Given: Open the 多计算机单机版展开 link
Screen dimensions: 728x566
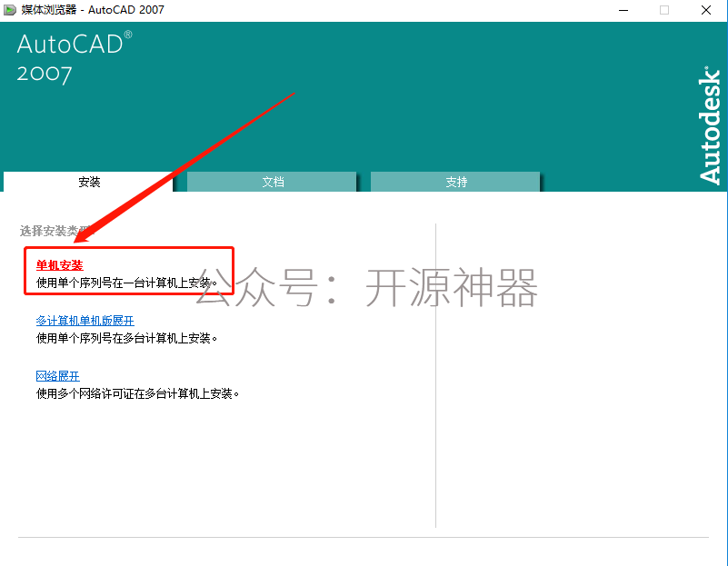Looking at the screenshot, I should click(85, 321).
